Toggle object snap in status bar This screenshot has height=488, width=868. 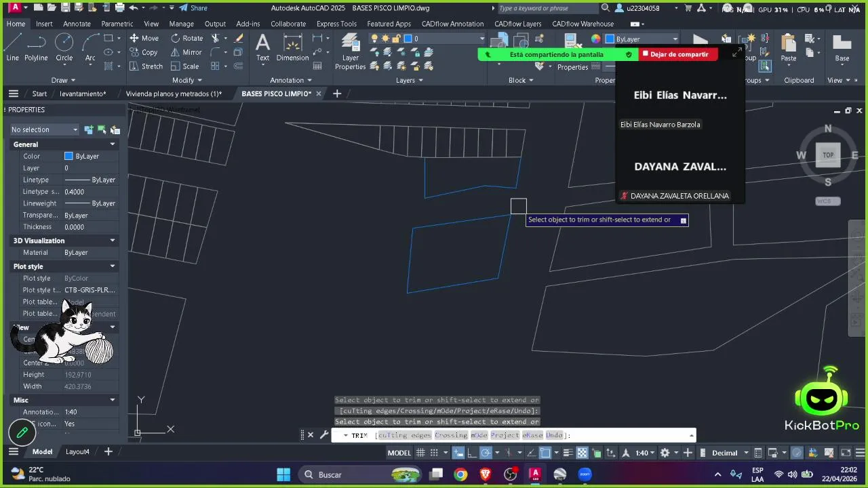[545, 453]
